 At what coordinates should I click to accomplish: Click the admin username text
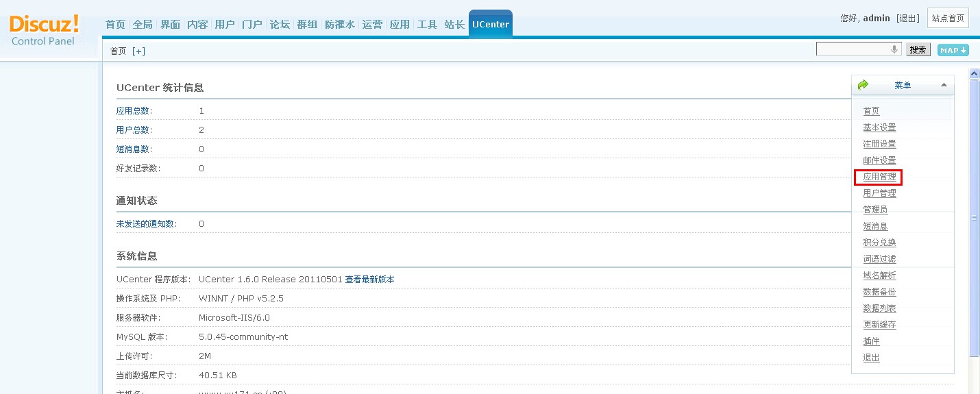pyautogui.click(x=877, y=19)
